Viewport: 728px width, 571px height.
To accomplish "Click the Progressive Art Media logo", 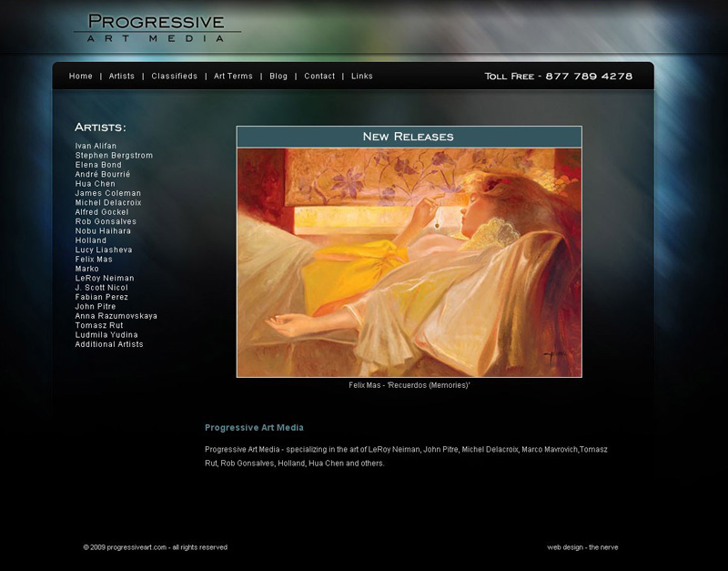I will pyautogui.click(x=157, y=28).
